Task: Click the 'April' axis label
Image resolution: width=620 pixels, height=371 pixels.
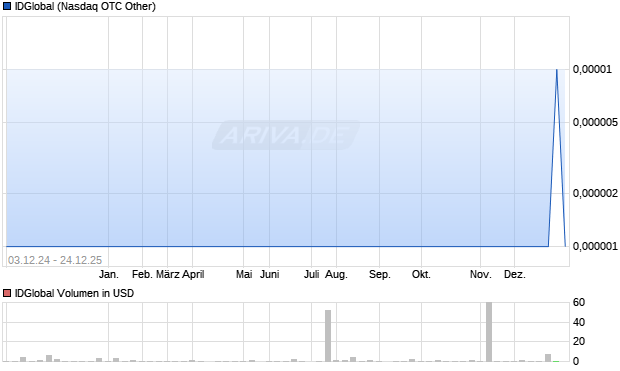Action: click(x=193, y=274)
